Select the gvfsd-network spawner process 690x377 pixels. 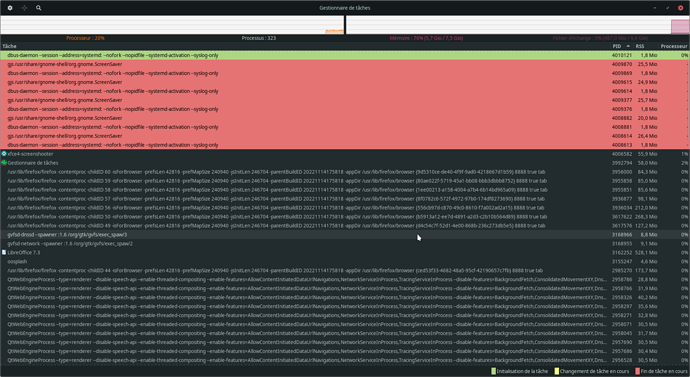pyautogui.click(x=345, y=244)
